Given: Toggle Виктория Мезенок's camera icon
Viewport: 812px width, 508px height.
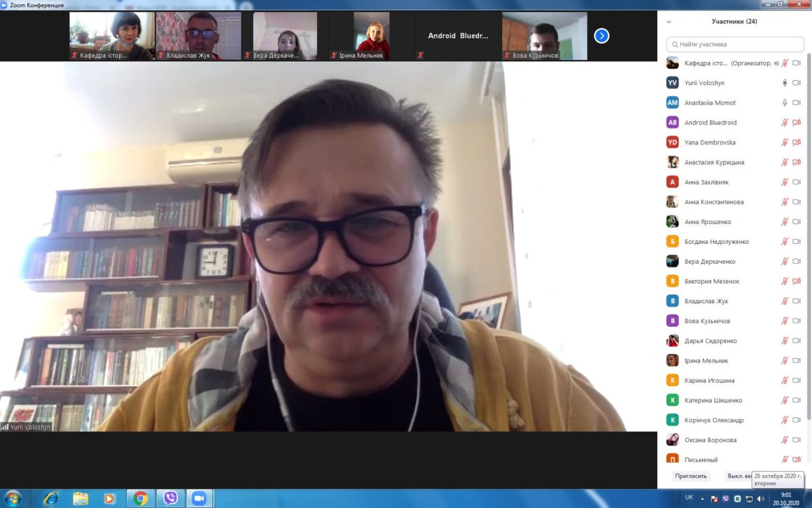Looking at the screenshot, I should point(796,281).
